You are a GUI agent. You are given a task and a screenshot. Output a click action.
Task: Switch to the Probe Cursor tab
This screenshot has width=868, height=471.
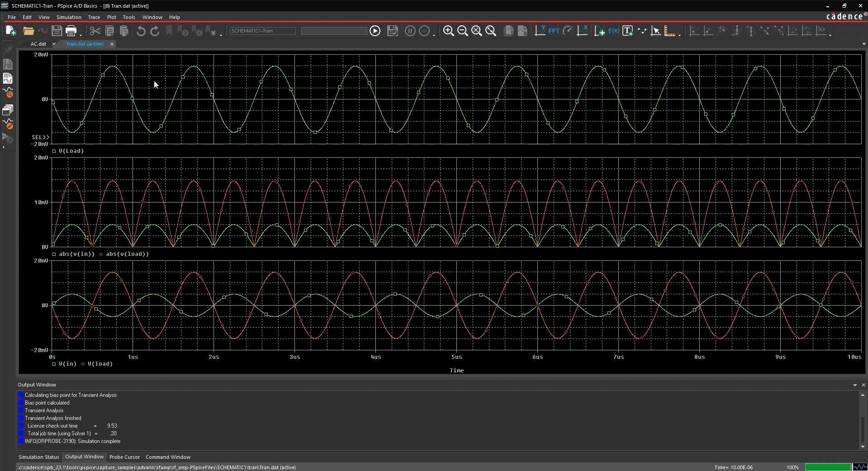point(124,457)
